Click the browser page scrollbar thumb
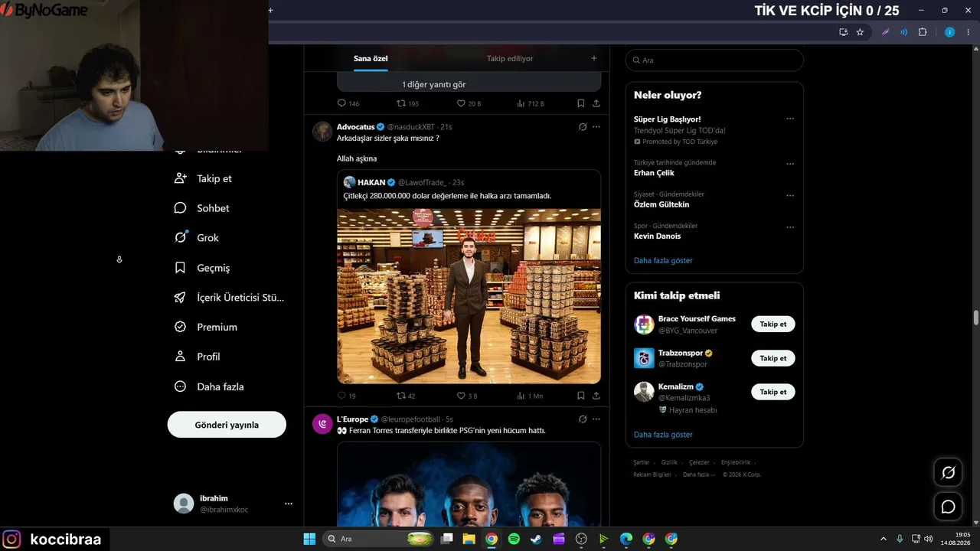This screenshot has width=980, height=551. click(976, 318)
